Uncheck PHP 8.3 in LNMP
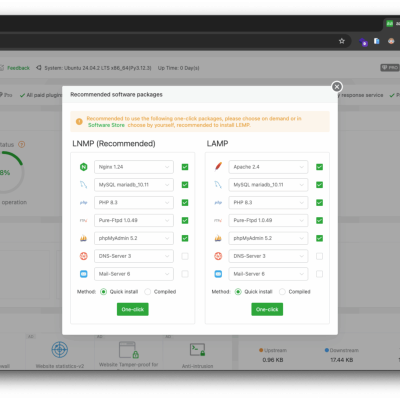The image size is (400, 400). tap(185, 203)
